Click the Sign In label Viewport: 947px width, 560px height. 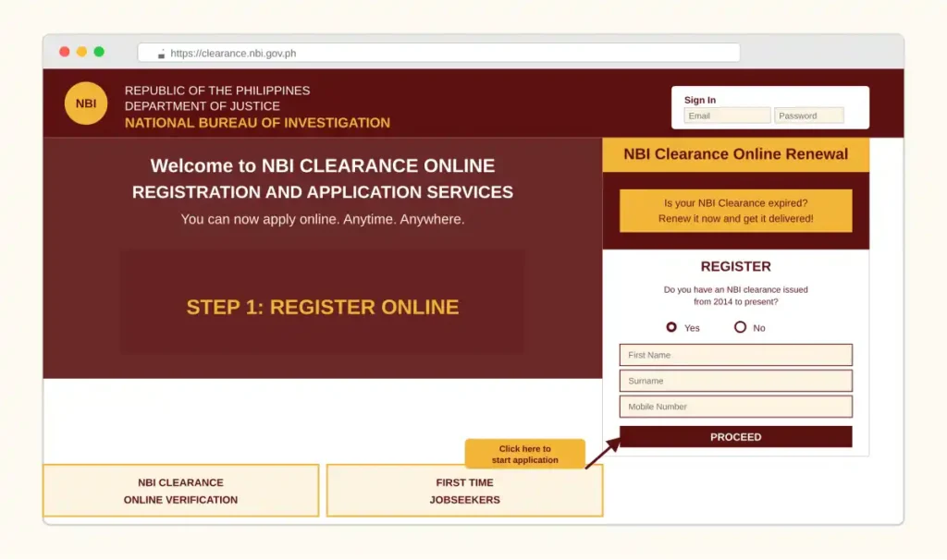click(699, 100)
